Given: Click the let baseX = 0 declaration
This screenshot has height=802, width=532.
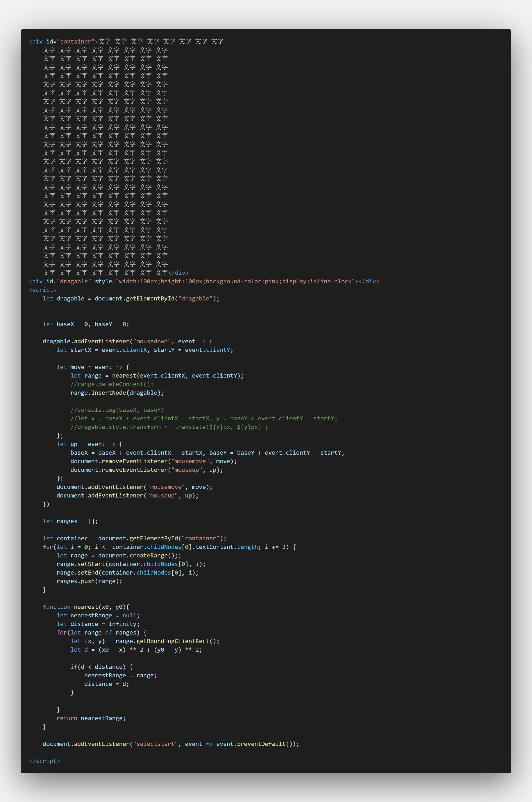Looking at the screenshot, I should click(x=65, y=324).
